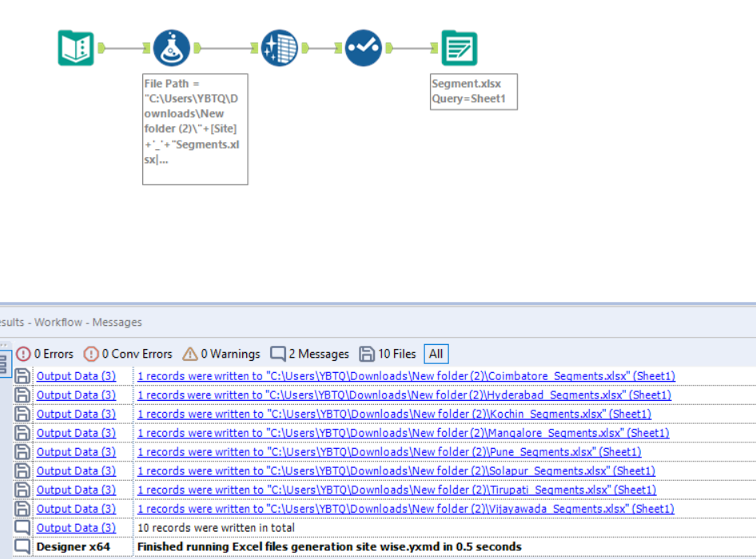Click the results list view icon
This screenshot has width=756, height=559.
pos(3,363)
